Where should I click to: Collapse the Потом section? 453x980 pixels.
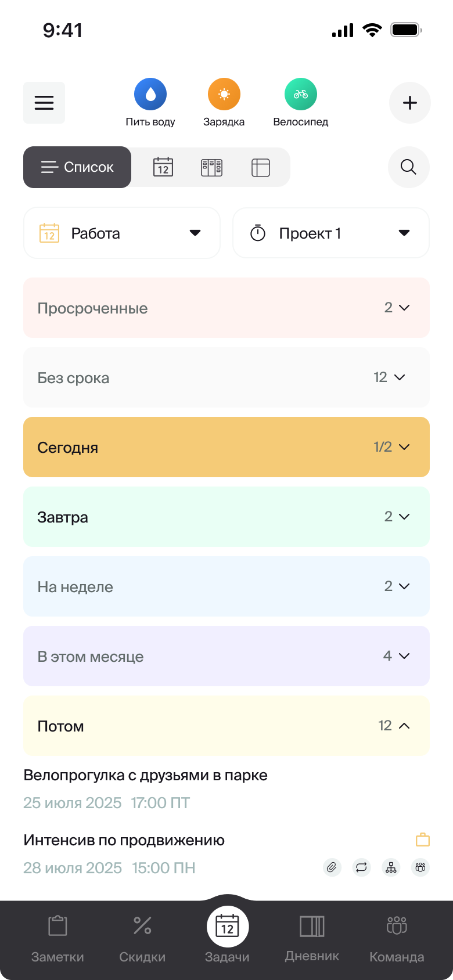coord(227,726)
